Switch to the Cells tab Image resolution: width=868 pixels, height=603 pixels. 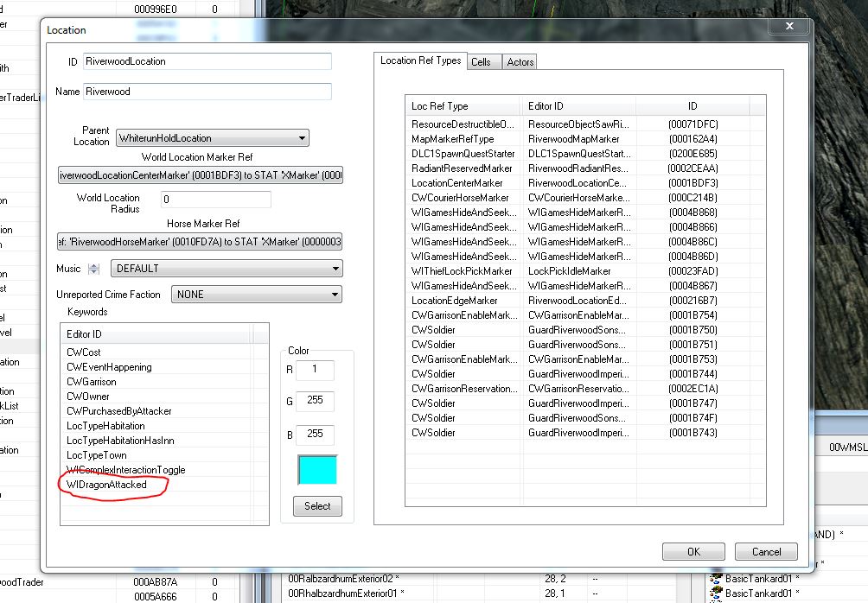482,62
